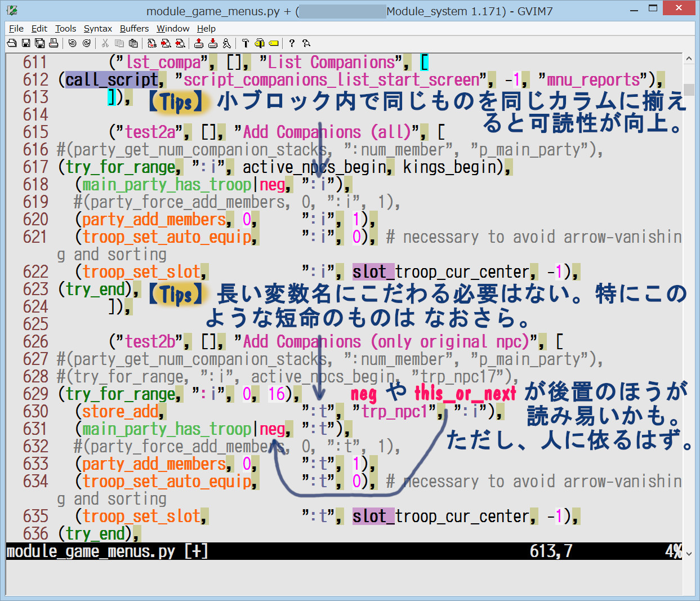Screen dimensions: 700x601
Task: Paste from clipboard using the toolbar icon
Action: pyautogui.click(x=133, y=43)
